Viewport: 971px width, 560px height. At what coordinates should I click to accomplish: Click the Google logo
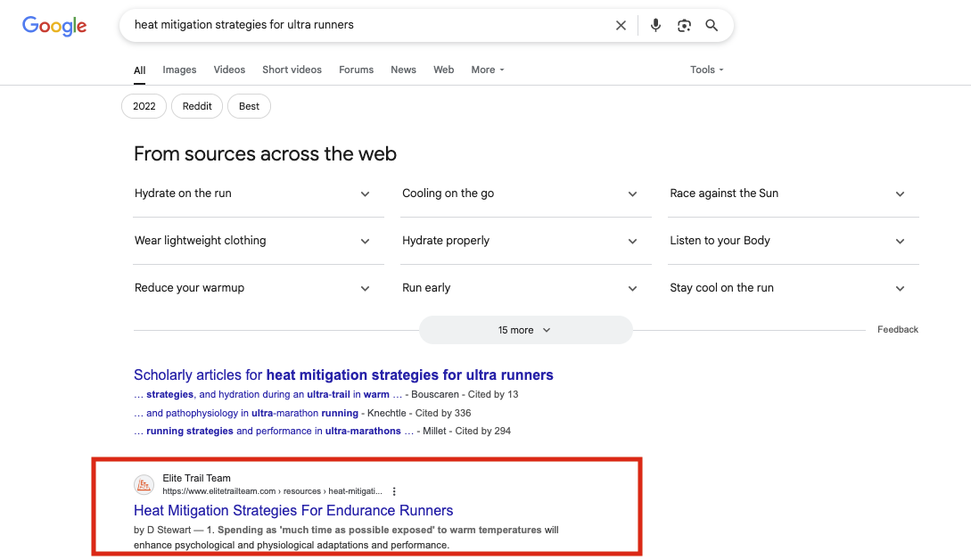coord(54,25)
